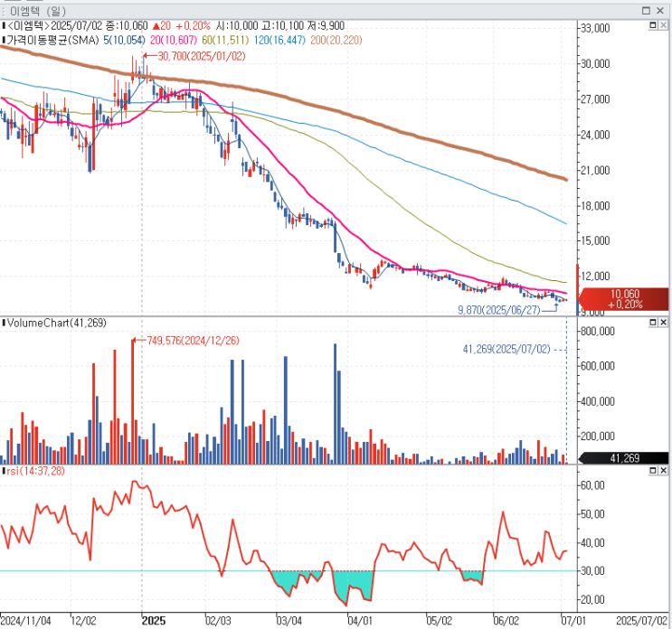Close the rsi indicator pane

pyautogui.click(x=663, y=471)
